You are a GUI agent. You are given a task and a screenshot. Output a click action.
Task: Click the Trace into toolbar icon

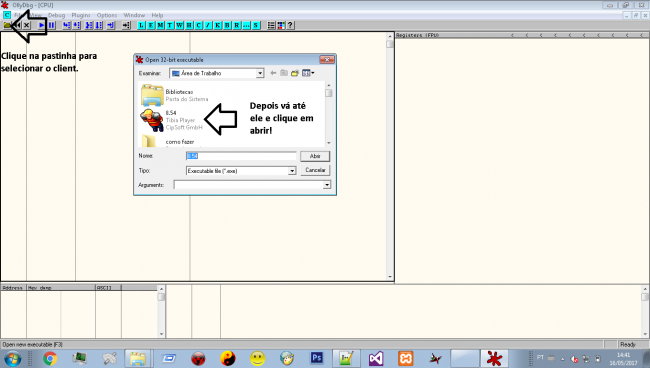[89, 25]
